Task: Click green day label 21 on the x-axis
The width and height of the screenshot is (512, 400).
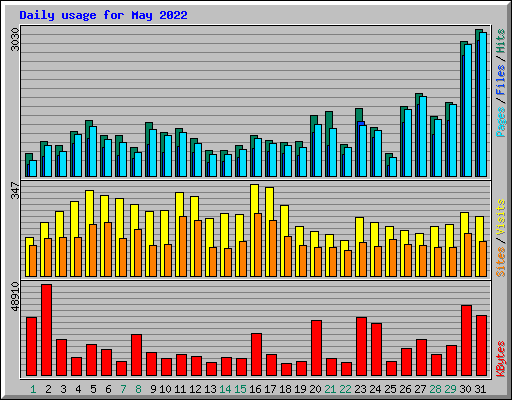Action: pyautogui.click(x=330, y=389)
